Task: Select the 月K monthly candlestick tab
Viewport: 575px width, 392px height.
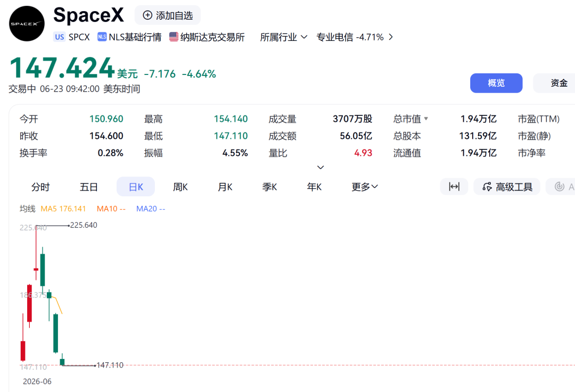Action: (x=225, y=187)
